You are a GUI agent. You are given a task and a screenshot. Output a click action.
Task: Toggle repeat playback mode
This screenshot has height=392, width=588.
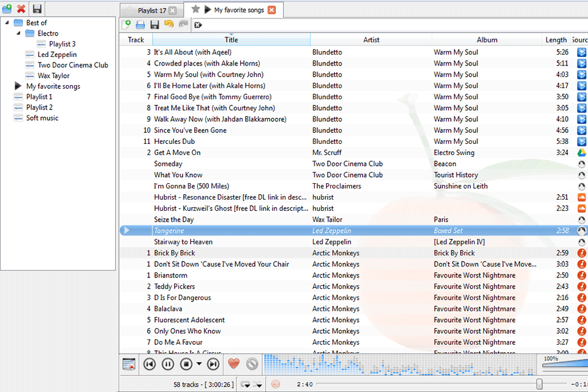[245, 385]
